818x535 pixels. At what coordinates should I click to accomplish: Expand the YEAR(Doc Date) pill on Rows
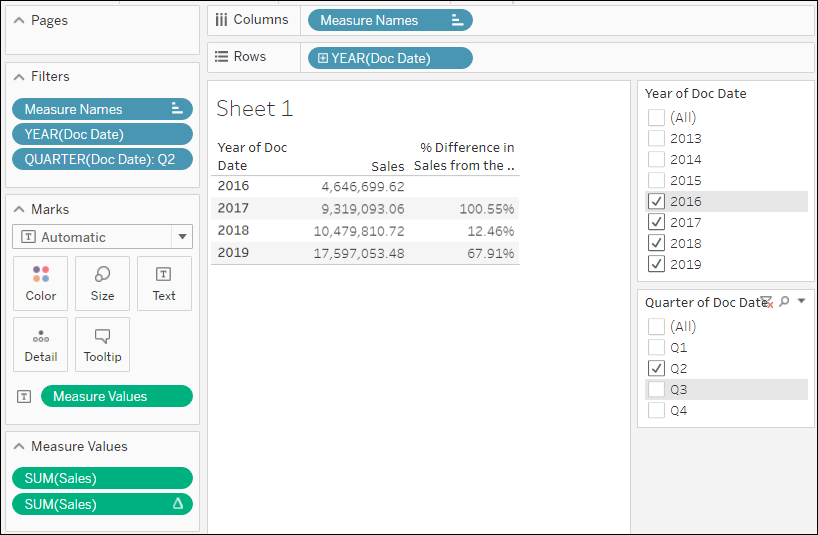coord(322,58)
